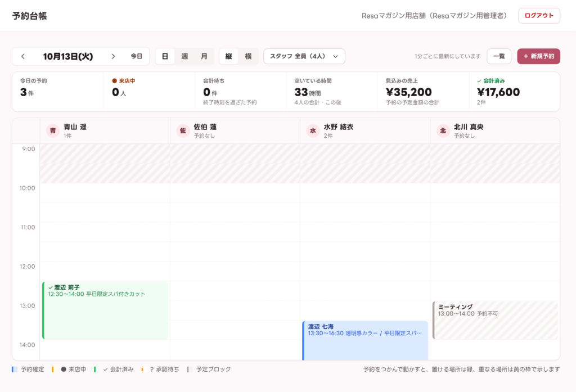This screenshot has width=576, height=392.
Task: Create a reservation with 新規予約
Action: click(538, 56)
